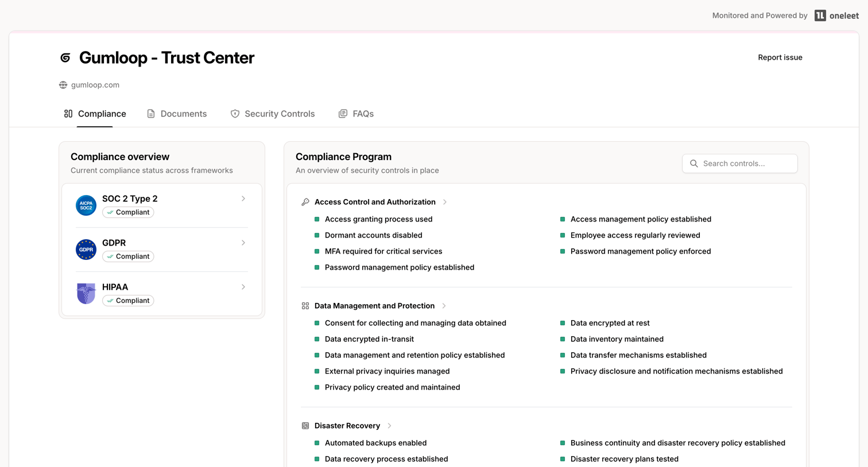The height and width of the screenshot is (467, 868).
Task: Click "Privacy policy created and maintained" control
Action: tap(393, 387)
